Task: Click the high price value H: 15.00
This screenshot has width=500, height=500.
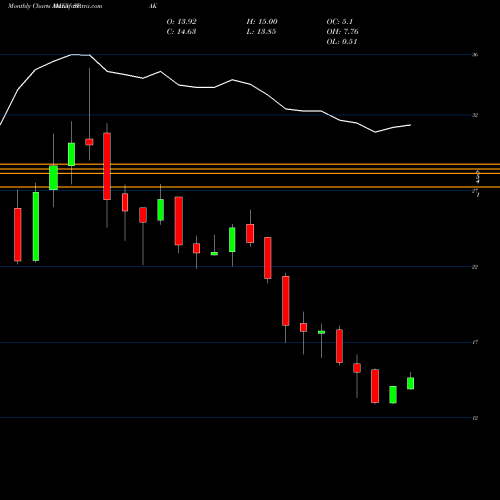Action: tap(262, 22)
